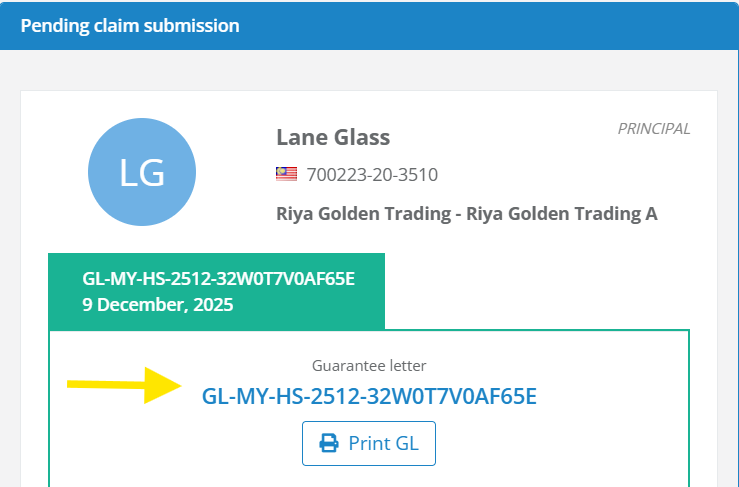Open guarantee letter link GL-MY-HS-2512-32W0T7V0AF65E
This screenshot has height=487, width=739.
point(369,396)
